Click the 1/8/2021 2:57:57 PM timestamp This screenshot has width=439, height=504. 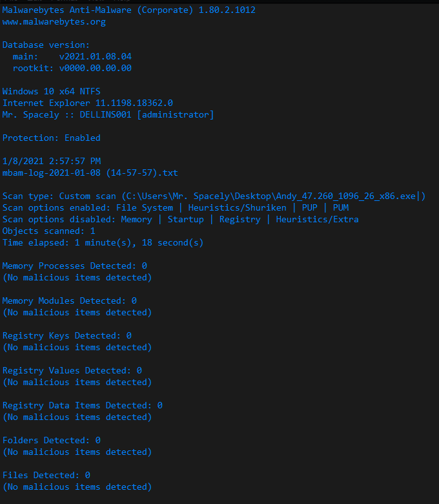pos(52,161)
